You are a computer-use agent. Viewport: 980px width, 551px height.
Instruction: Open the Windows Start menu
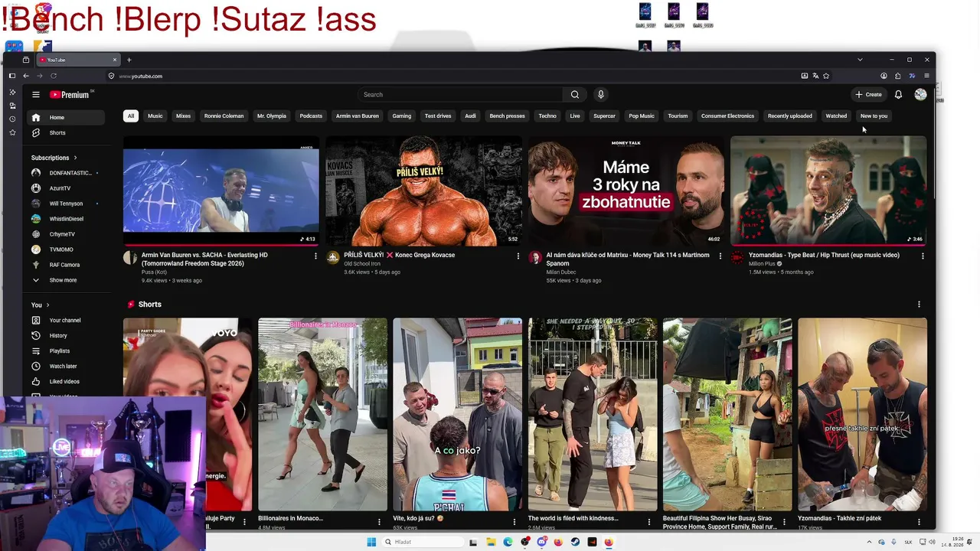pyautogui.click(x=371, y=542)
